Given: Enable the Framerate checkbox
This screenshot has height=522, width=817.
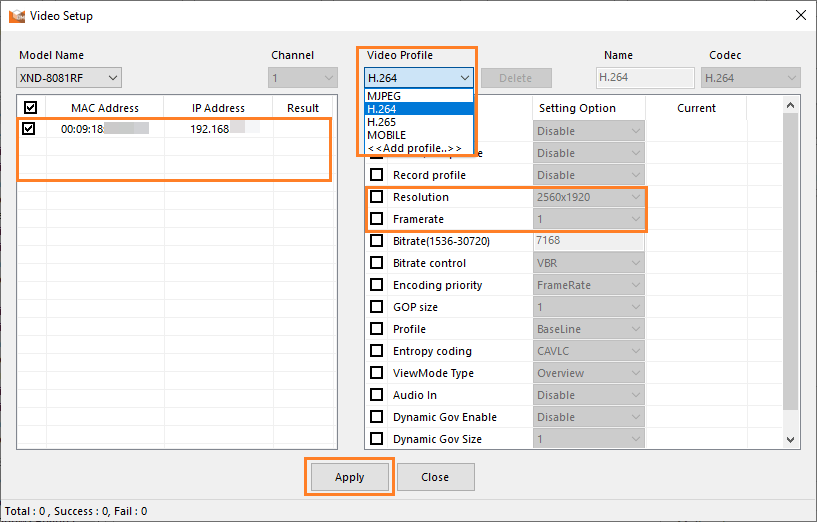Looking at the screenshot, I should [376, 218].
